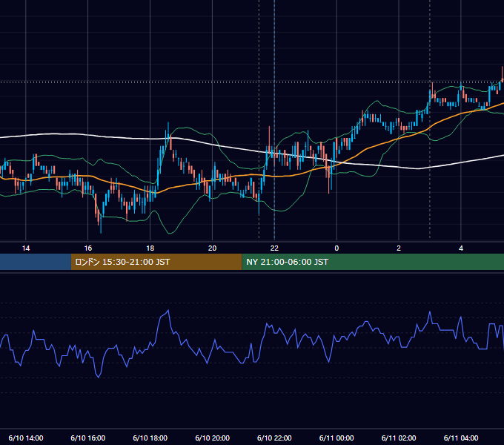Click the 6/10 18:00 date label

pyautogui.click(x=150, y=438)
